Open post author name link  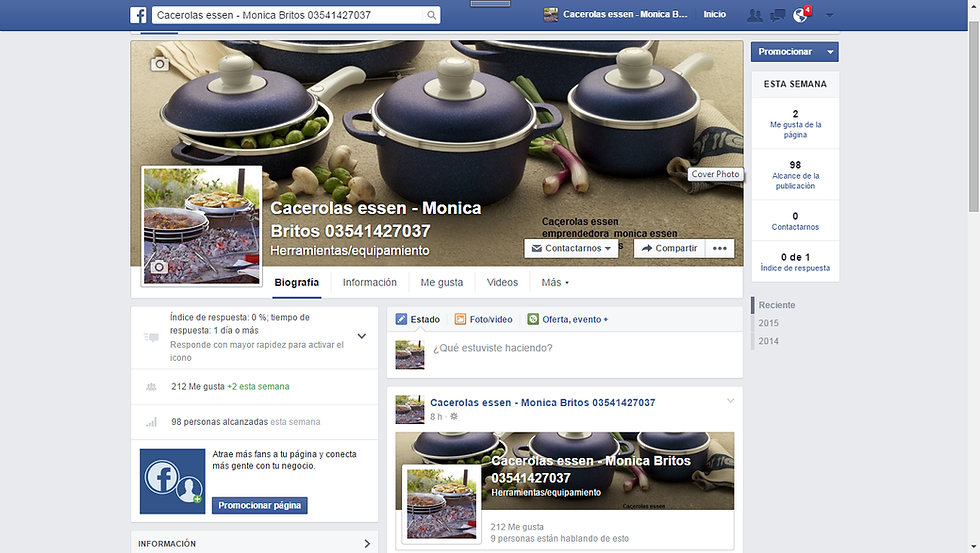pos(542,403)
